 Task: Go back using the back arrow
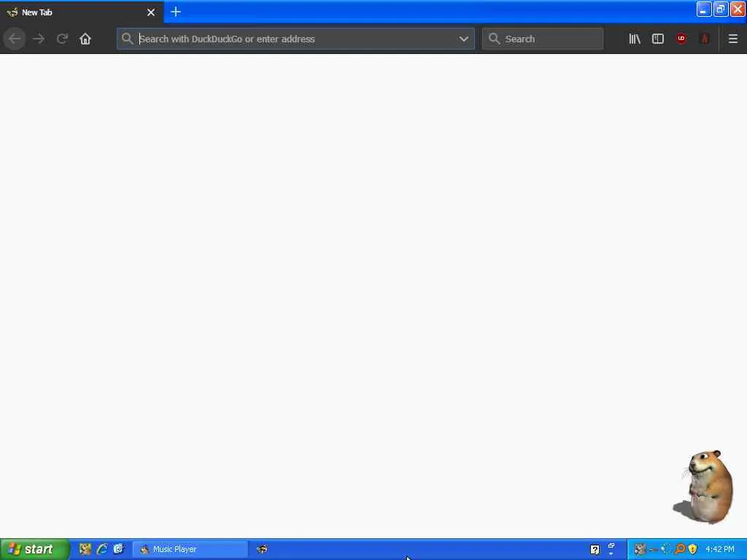(x=15, y=39)
